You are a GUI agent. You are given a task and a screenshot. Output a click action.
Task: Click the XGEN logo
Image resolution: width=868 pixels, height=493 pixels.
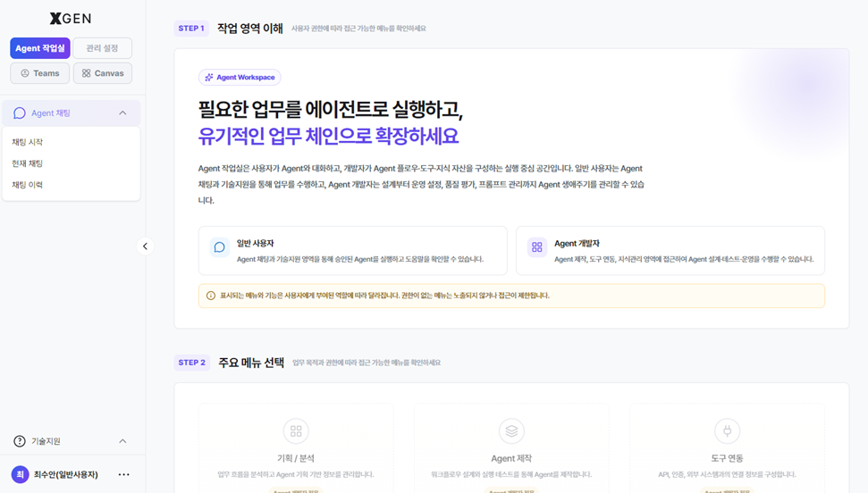click(71, 18)
